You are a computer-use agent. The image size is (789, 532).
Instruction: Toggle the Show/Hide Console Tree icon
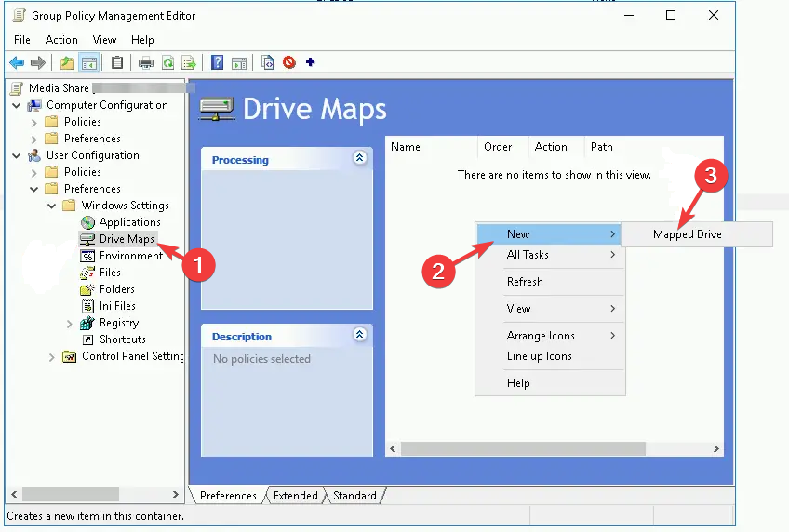[89, 63]
